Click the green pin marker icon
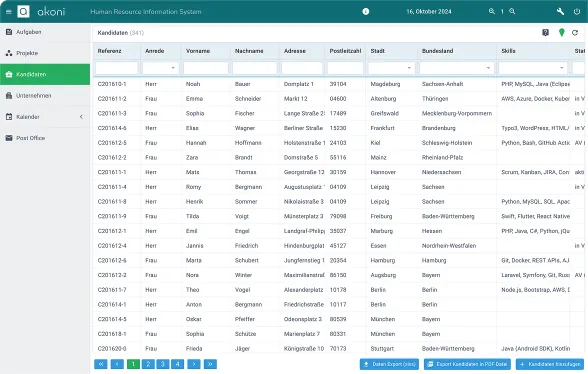 [x=561, y=33]
